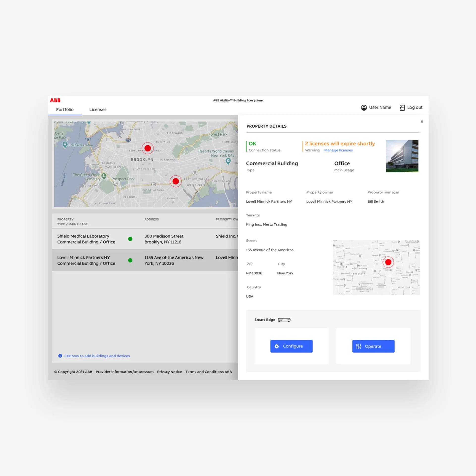Click the Commercial Building type value
Viewport: 476px width, 476px height.
pyautogui.click(x=272, y=163)
